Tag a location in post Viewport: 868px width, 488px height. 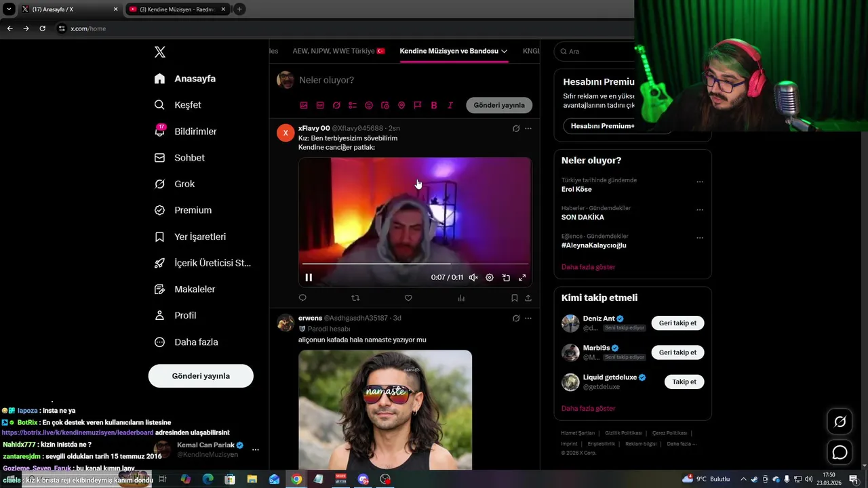401,105
